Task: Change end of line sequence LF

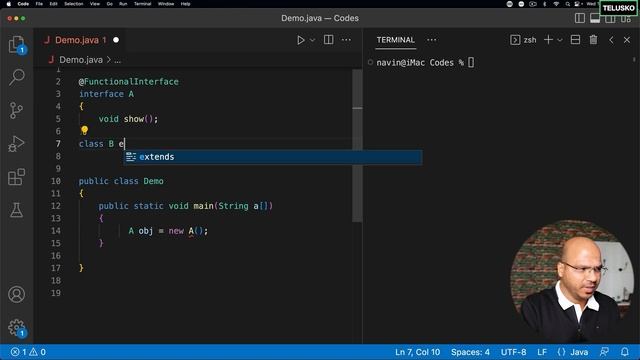Action: click(542, 352)
